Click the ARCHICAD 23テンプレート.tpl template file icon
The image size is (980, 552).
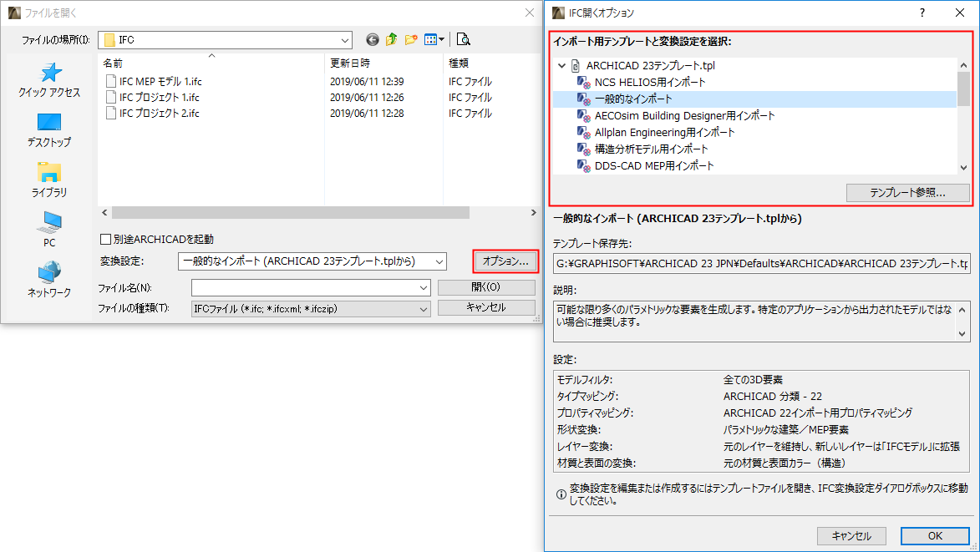(x=576, y=66)
